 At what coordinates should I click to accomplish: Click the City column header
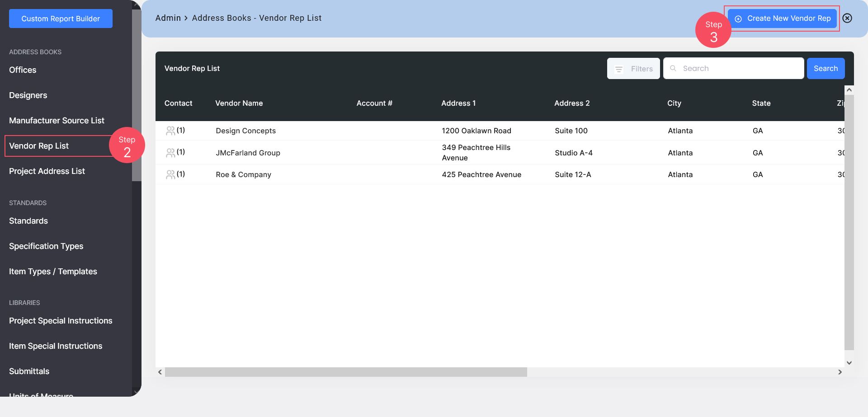coord(674,103)
